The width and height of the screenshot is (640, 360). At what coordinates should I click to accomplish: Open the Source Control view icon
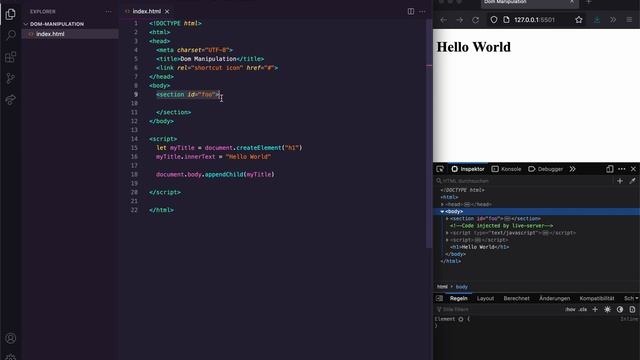point(11,78)
